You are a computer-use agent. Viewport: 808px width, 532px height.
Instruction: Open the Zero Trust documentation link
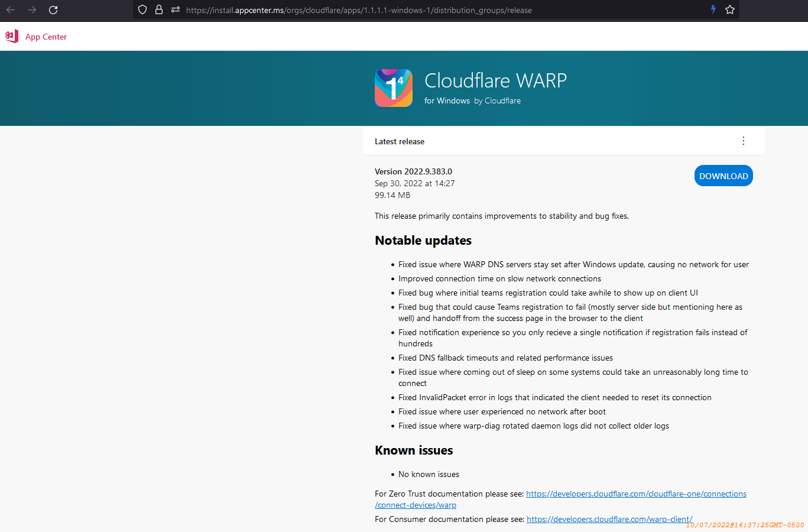tap(636, 494)
